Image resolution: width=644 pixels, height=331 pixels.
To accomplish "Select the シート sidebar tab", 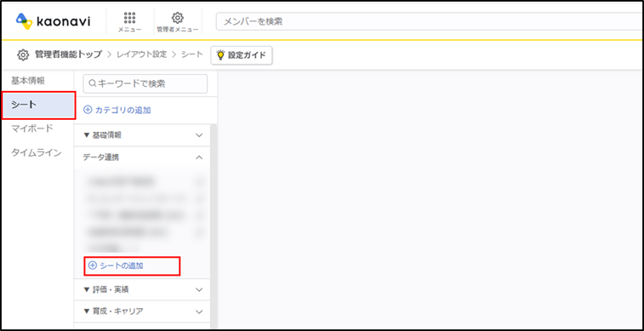I will [38, 106].
